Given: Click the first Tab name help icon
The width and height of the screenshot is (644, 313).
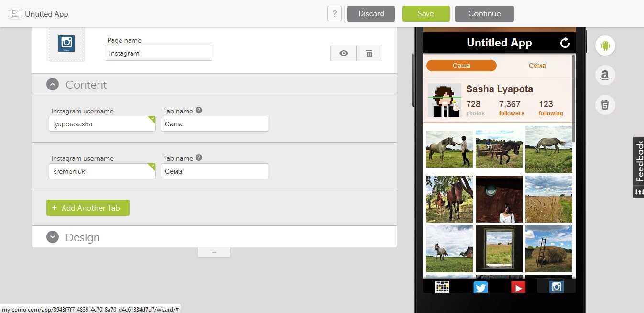Looking at the screenshot, I should [199, 110].
